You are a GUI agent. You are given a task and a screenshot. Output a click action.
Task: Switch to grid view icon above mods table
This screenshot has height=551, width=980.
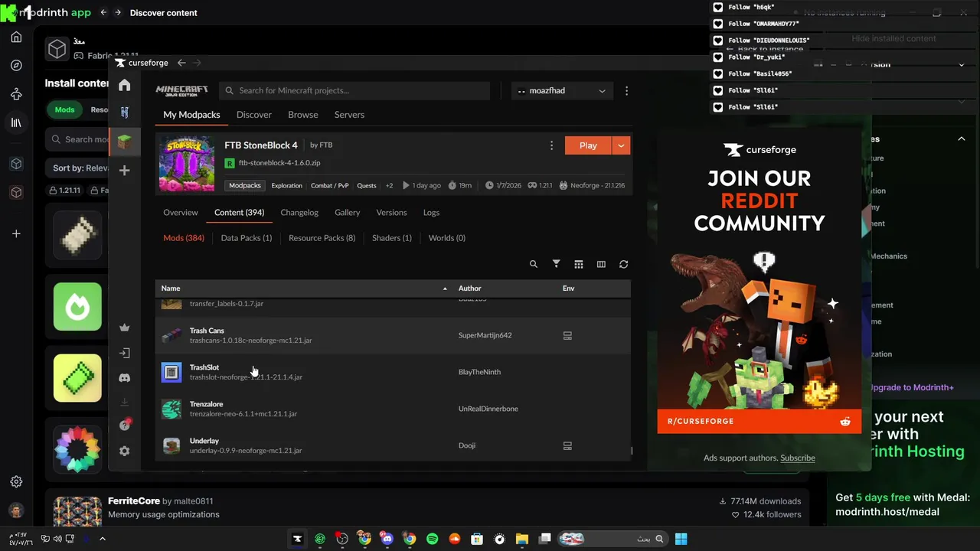pos(579,264)
